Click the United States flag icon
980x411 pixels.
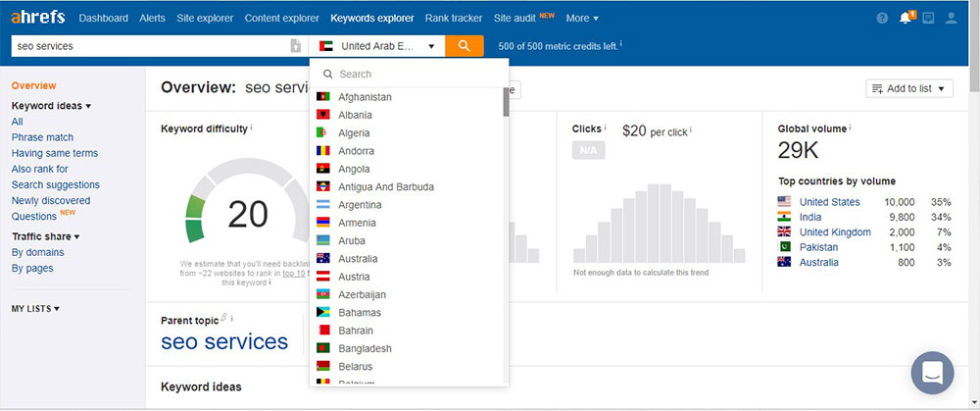(x=784, y=201)
